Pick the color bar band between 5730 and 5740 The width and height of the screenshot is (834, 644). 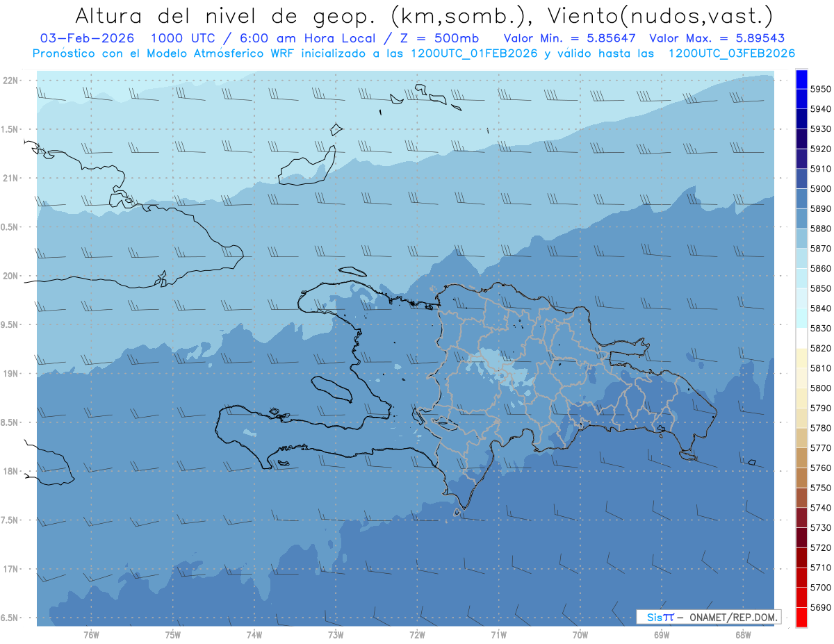pyautogui.click(x=801, y=518)
